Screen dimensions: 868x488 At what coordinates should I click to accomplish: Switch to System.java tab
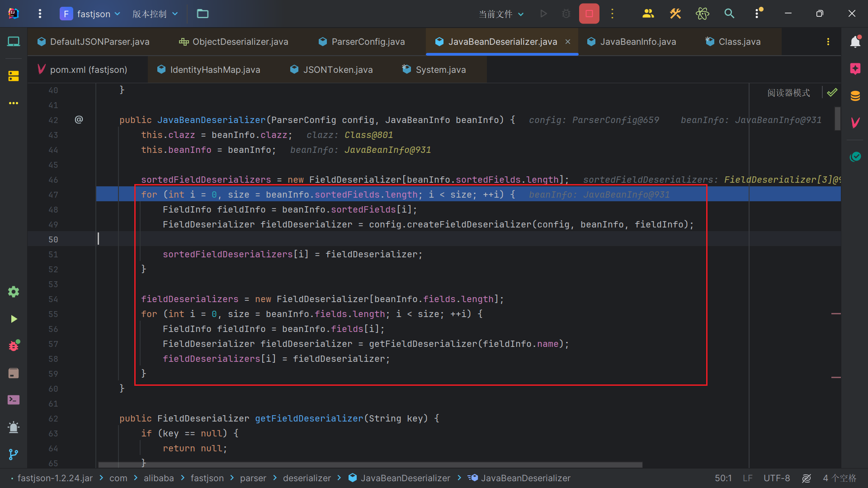[x=434, y=70]
